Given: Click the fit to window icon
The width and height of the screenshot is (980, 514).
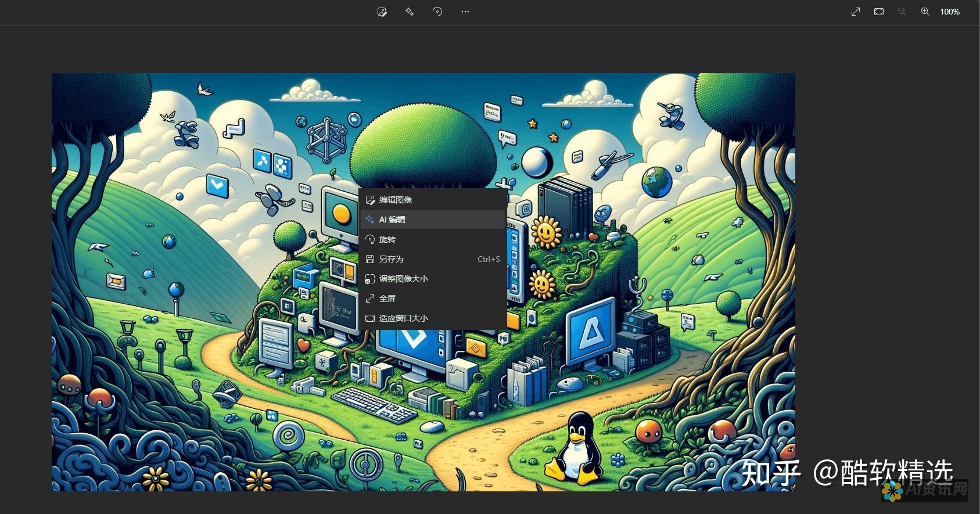Looking at the screenshot, I should click(x=879, y=12).
